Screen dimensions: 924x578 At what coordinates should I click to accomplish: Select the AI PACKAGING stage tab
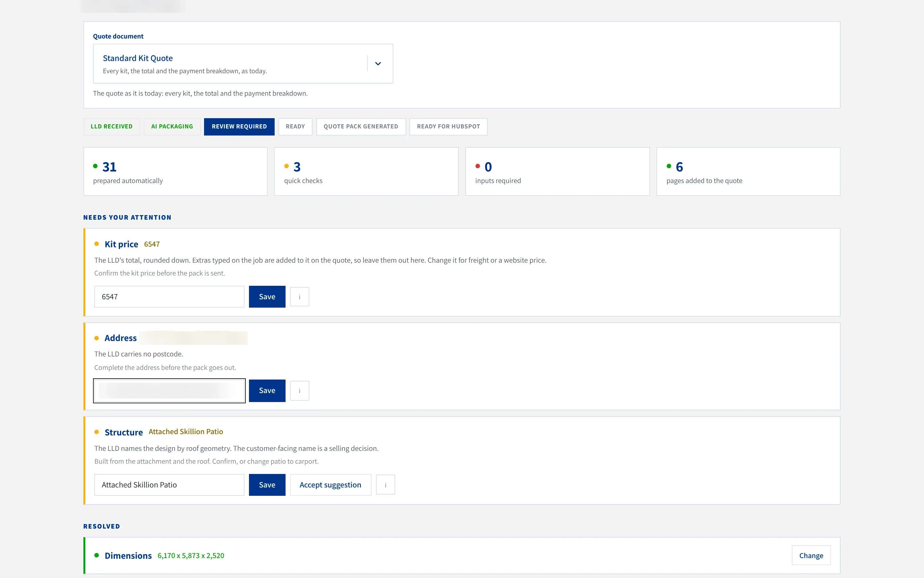click(x=172, y=127)
